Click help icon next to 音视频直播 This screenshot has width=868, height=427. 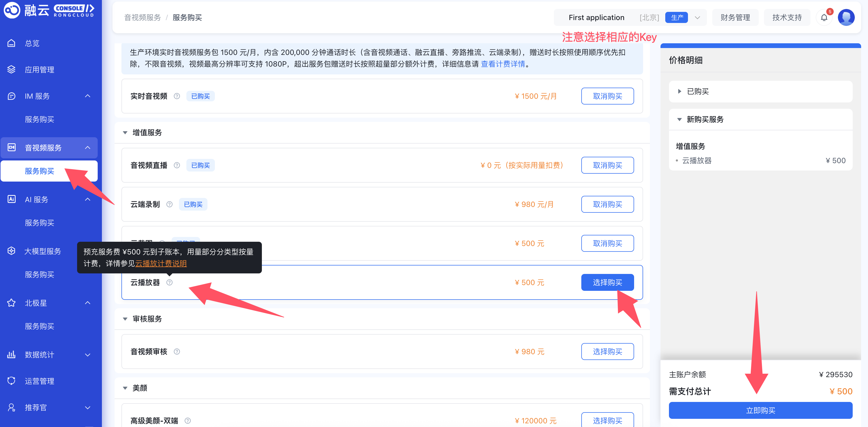(177, 165)
